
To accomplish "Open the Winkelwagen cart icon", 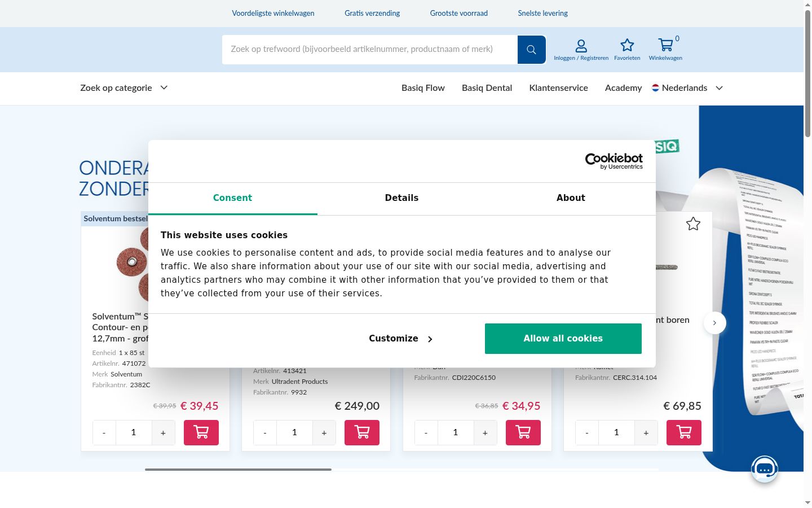I will coord(665,50).
